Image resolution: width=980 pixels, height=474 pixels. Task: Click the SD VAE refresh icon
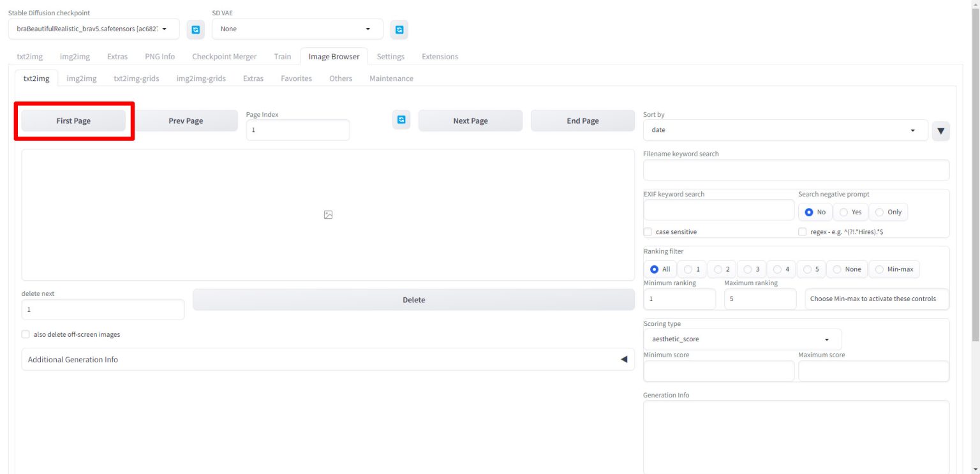click(x=399, y=29)
